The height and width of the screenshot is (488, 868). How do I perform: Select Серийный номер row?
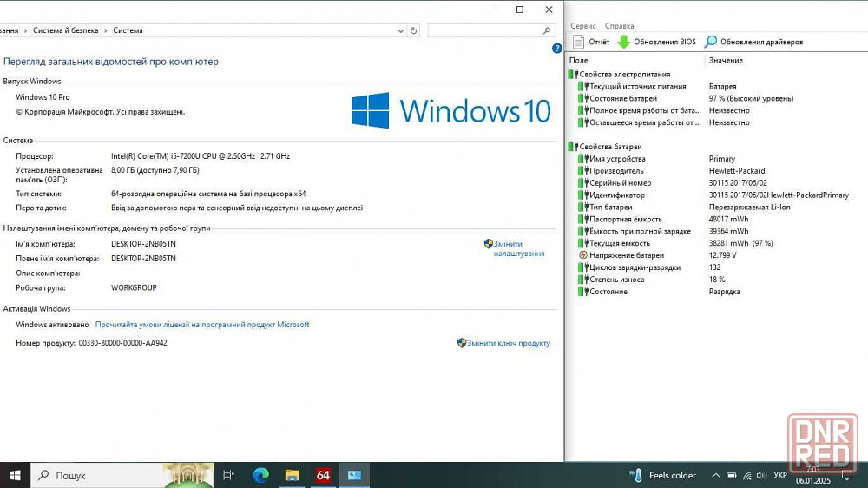click(x=714, y=183)
